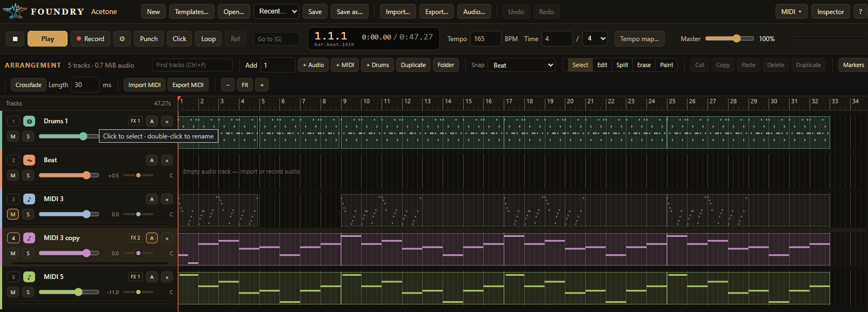868x312 pixels.
Task: Mute the Beat track
Action: 13,175
